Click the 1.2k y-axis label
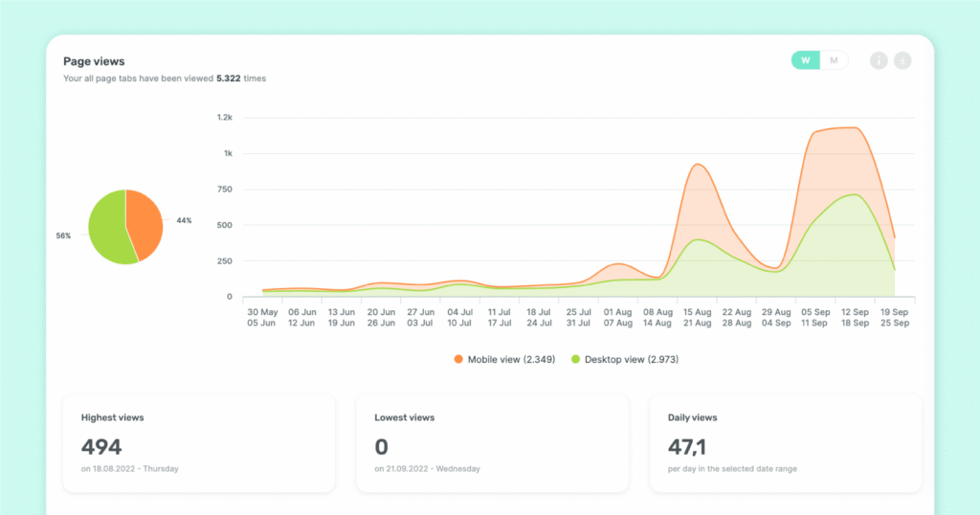The width and height of the screenshot is (980, 515). click(224, 117)
